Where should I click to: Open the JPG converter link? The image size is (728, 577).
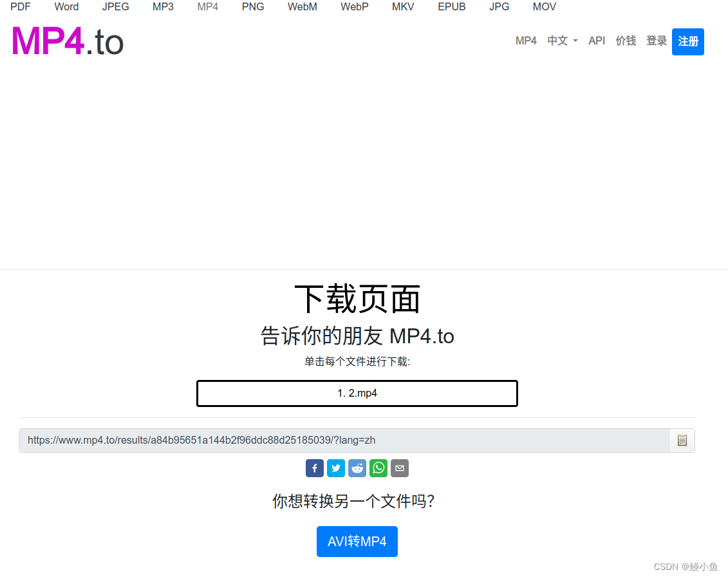499,6
